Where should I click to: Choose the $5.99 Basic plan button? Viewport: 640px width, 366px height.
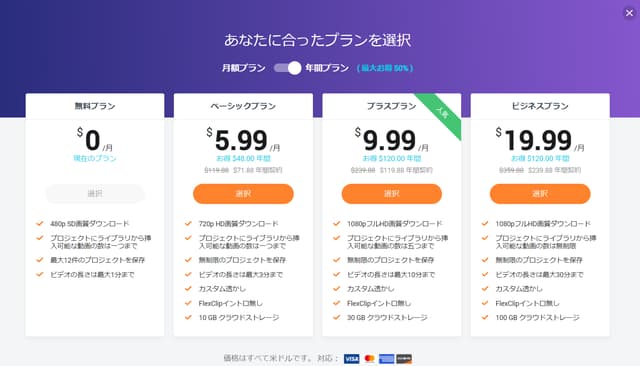coord(243,193)
